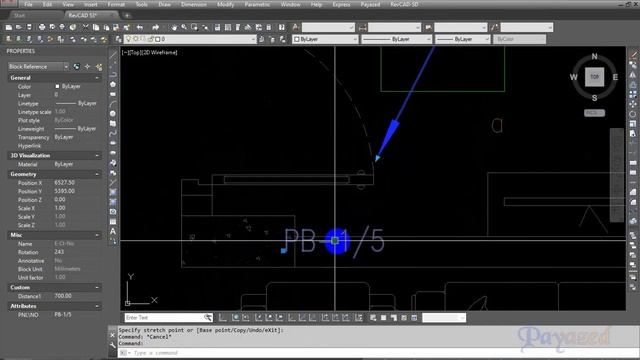Open the Format menu
Viewport: 640px width, 360px height.
116,4
